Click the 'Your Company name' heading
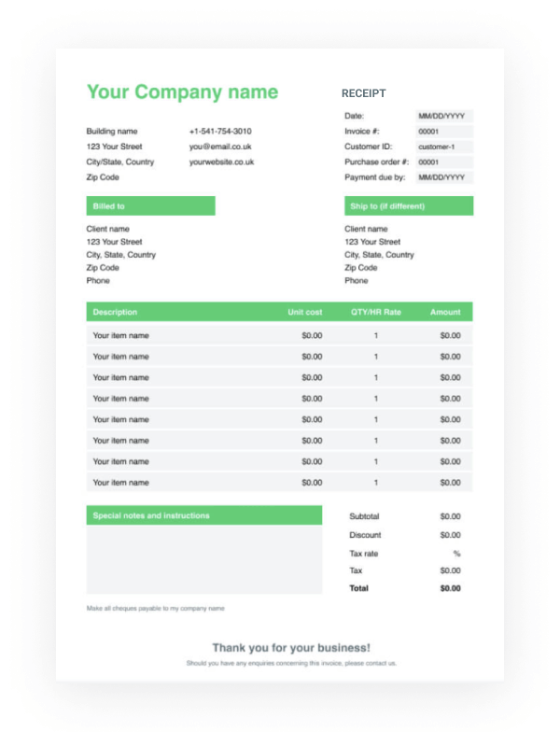The width and height of the screenshot is (560, 732). click(x=182, y=91)
